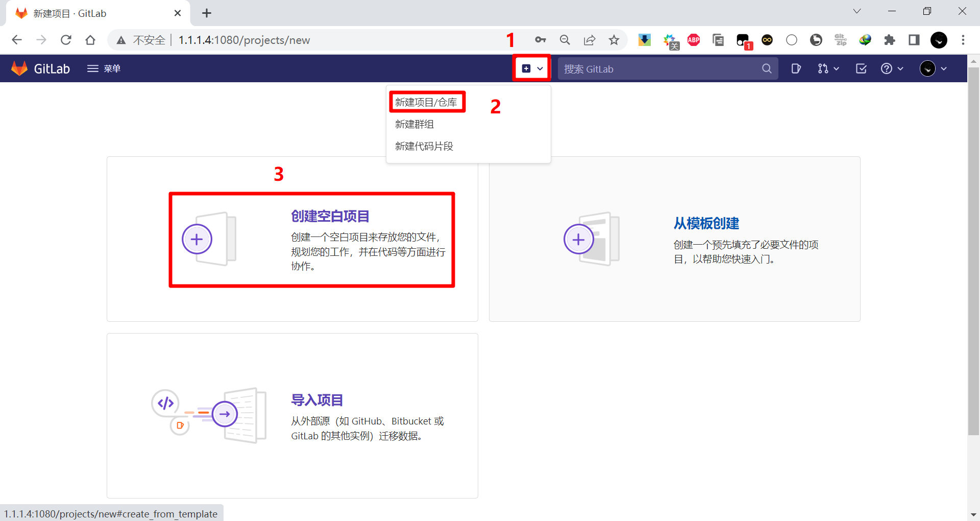Open the browser extensions puzzle icon
This screenshot has height=521, width=980.
pyautogui.click(x=890, y=40)
